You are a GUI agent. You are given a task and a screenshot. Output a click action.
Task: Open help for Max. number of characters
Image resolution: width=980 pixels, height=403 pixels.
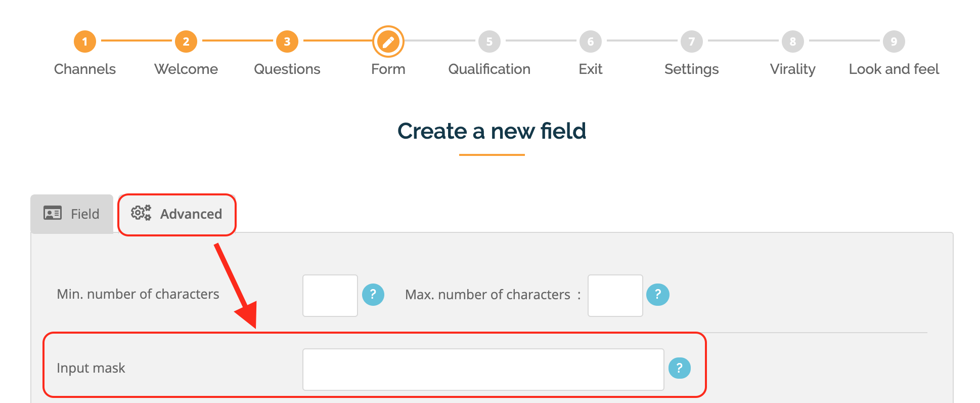(x=658, y=294)
